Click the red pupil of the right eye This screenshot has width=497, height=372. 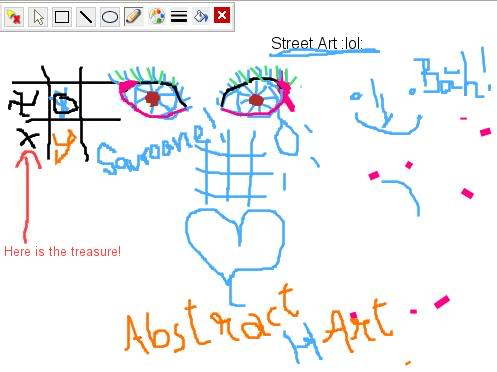(x=256, y=100)
